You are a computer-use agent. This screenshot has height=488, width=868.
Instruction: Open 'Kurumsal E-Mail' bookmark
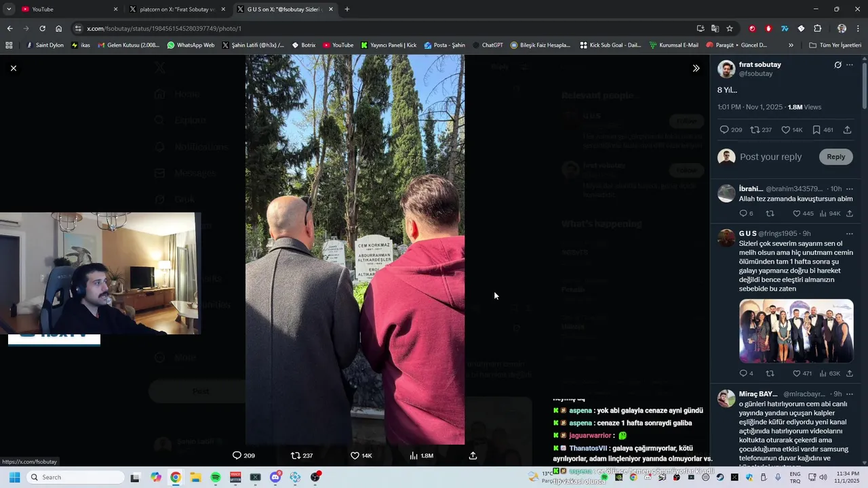pos(673,45)
